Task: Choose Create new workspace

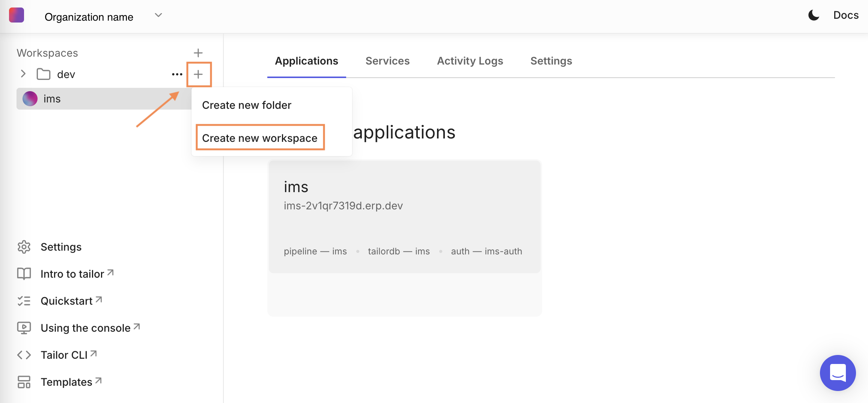Action: 260,138
